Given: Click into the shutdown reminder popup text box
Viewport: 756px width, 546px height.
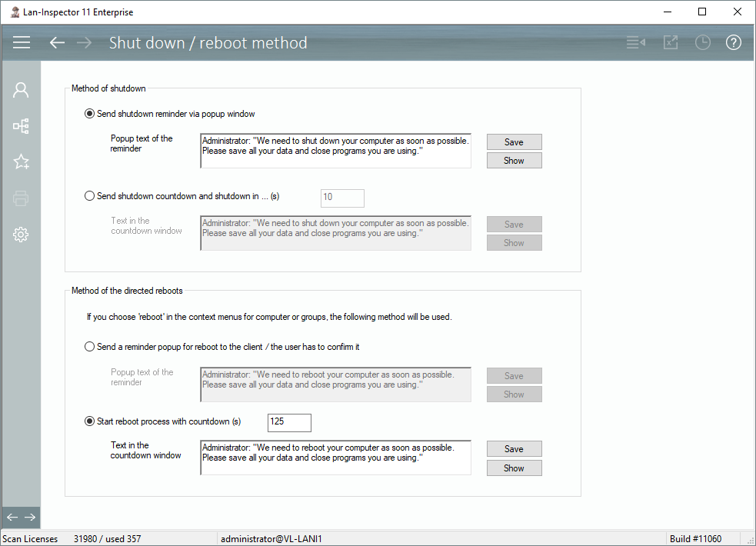Looking at the screenshot, I should (335, 151).
